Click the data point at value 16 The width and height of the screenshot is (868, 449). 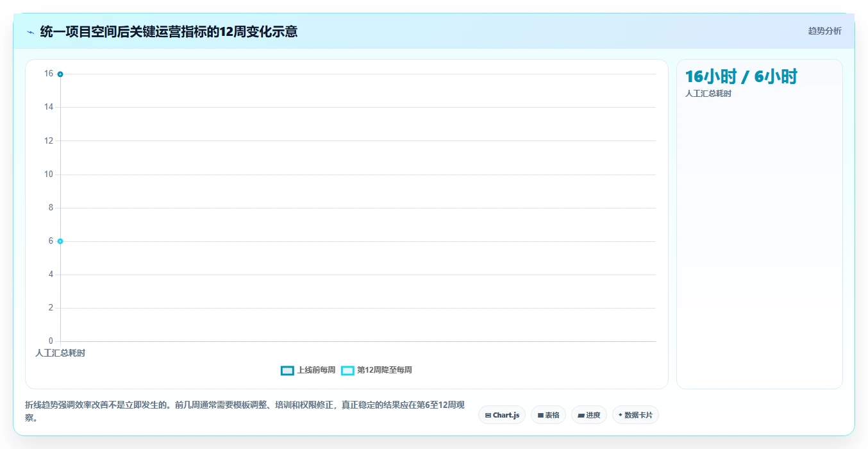60,74
